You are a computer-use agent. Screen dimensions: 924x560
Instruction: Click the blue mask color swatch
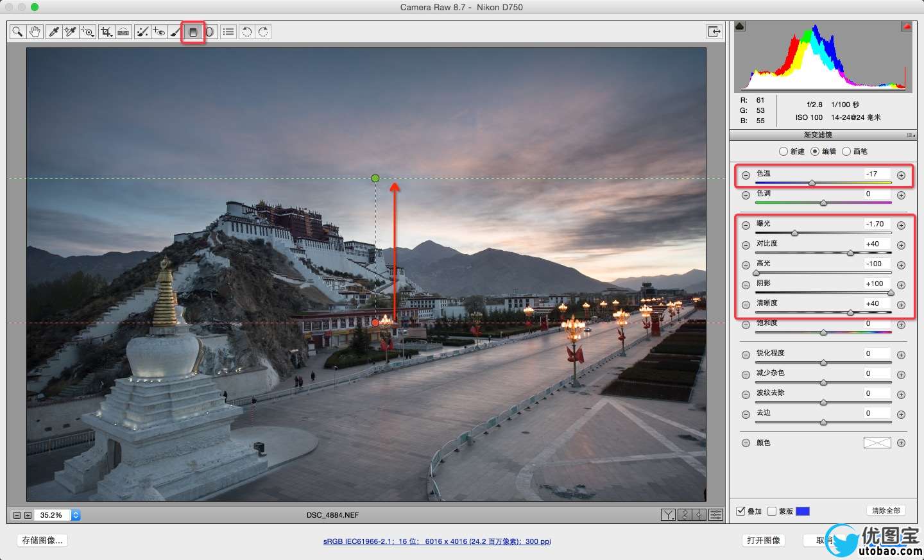tap(802, 511)
